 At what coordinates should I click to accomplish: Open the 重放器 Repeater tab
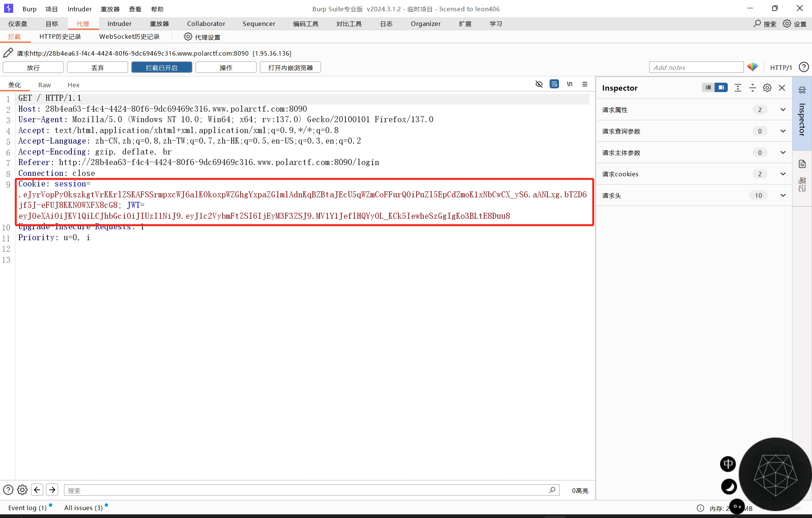tap(159, 24)
